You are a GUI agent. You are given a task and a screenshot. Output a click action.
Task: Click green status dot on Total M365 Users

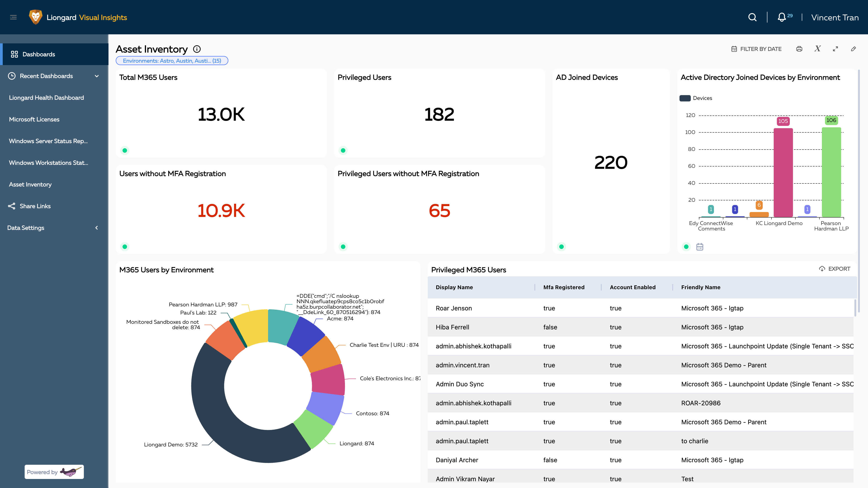tap(125, 150)
